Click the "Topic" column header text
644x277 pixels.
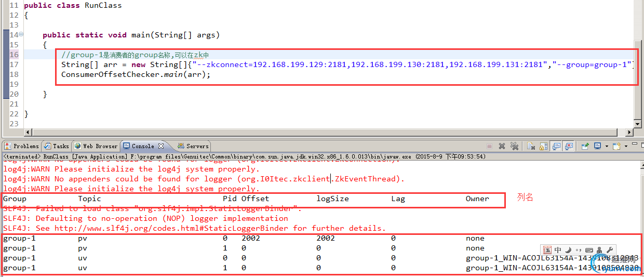tap(89, 199)
